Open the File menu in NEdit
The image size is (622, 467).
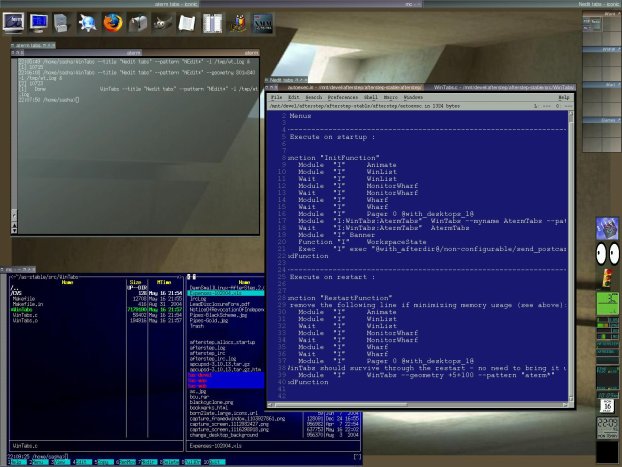[x=276, y=97]
